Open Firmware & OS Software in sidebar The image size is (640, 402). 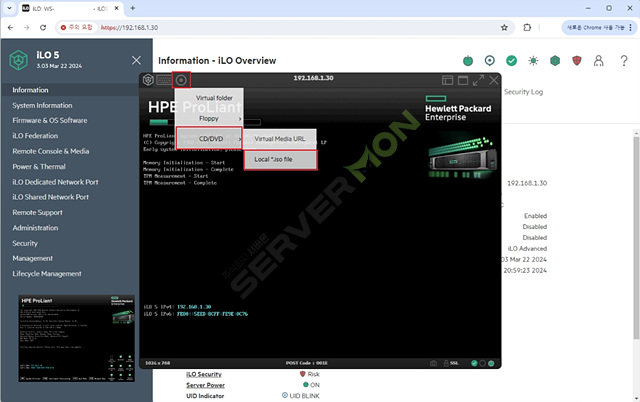pyautogui.click(x=50, y=120)
